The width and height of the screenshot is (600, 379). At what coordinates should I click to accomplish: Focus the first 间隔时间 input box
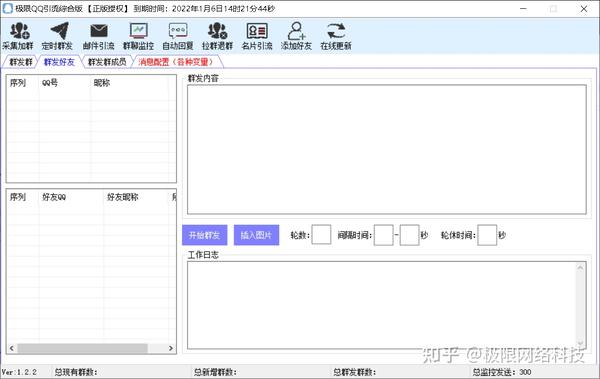point(383,235)
